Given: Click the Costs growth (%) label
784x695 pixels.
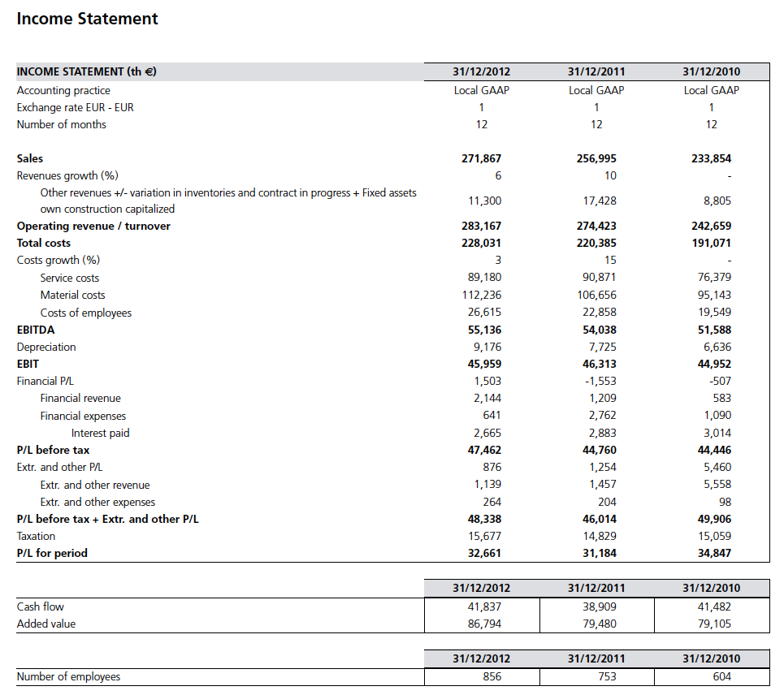Looking at the screenshot, I should tap(58, 261).
